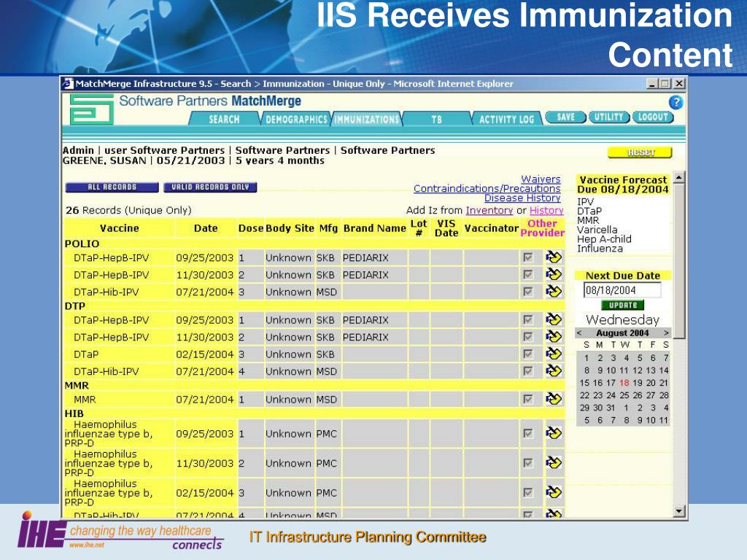The height and width of the screenshot is (560, 747).
Task: Click the Next Due Date input field
Action: point(622,290)
